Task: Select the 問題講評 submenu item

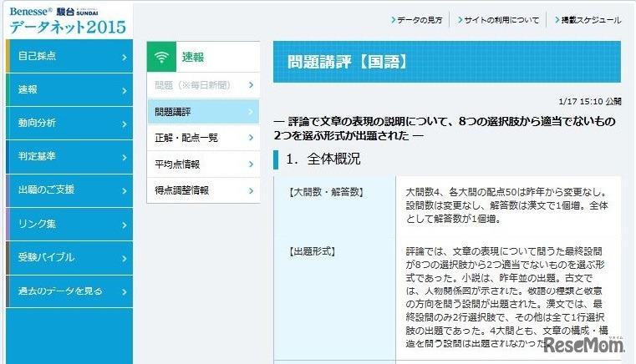Action: point(203,112)
